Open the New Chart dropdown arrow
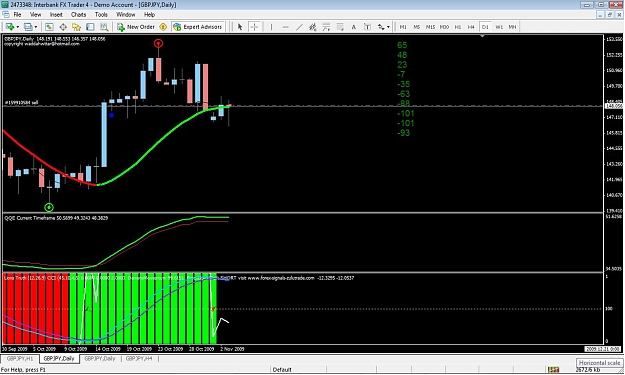Image resolution: width=625 pixels, height=375 pixels. [18, 27]
